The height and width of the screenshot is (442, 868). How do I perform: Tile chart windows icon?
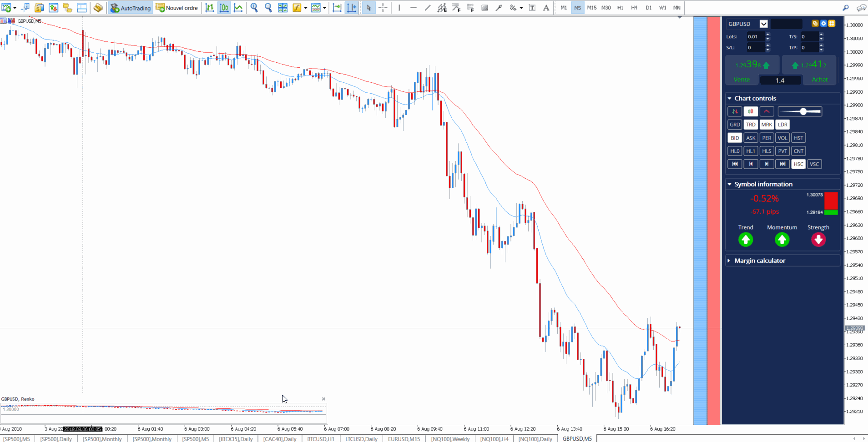[283, 8]
